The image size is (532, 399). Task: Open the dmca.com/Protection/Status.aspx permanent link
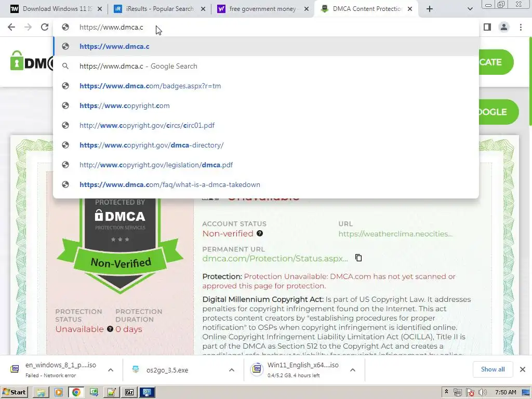click(275, 259)
